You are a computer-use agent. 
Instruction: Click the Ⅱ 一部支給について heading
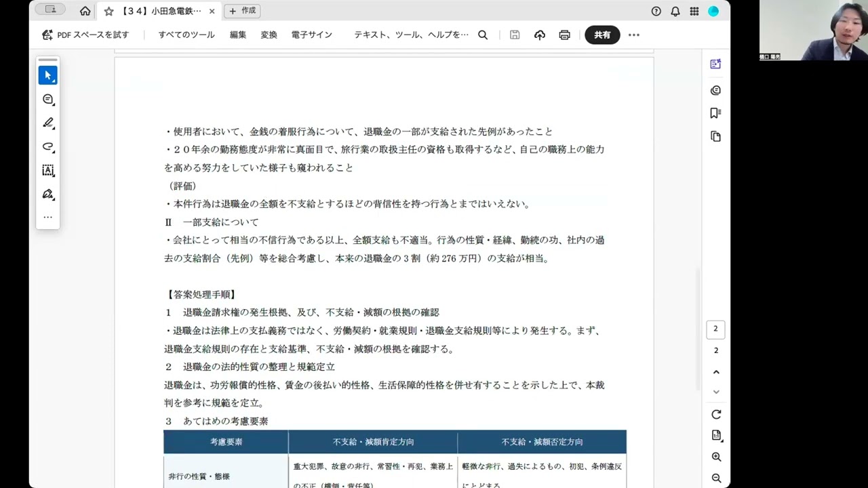212,222
